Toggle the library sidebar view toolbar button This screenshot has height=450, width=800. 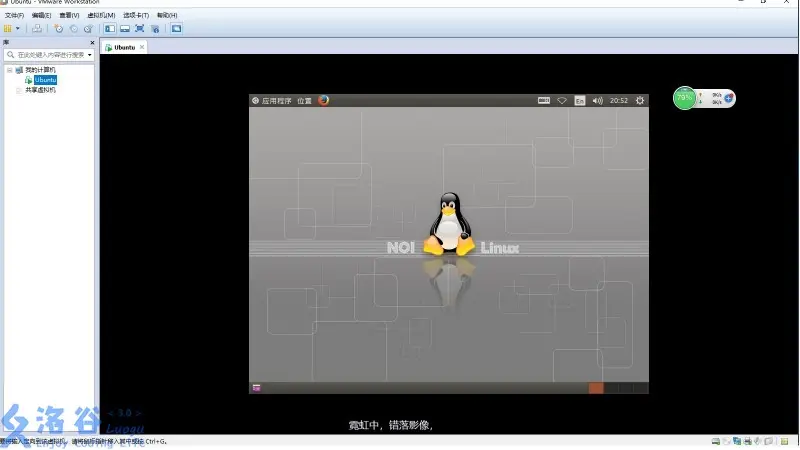[110, 29]
